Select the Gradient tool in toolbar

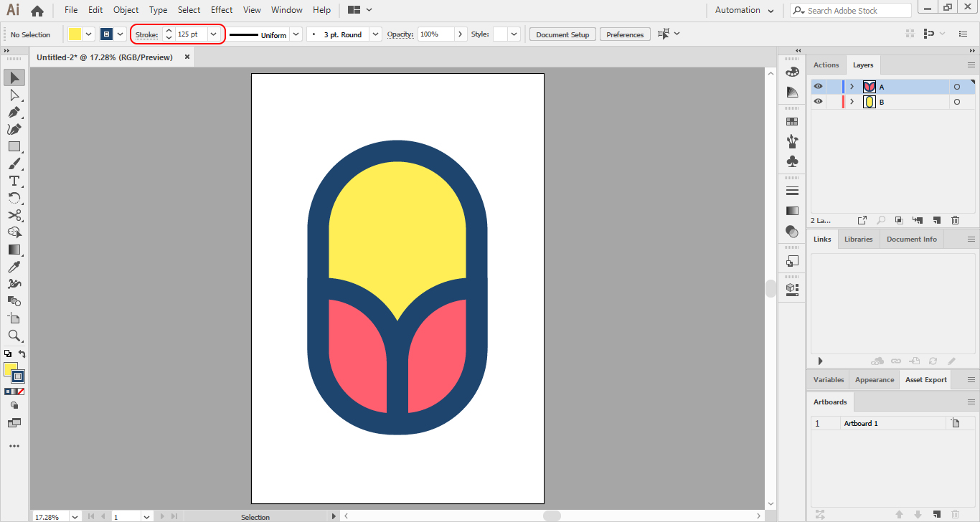click(x=14, y=250)
